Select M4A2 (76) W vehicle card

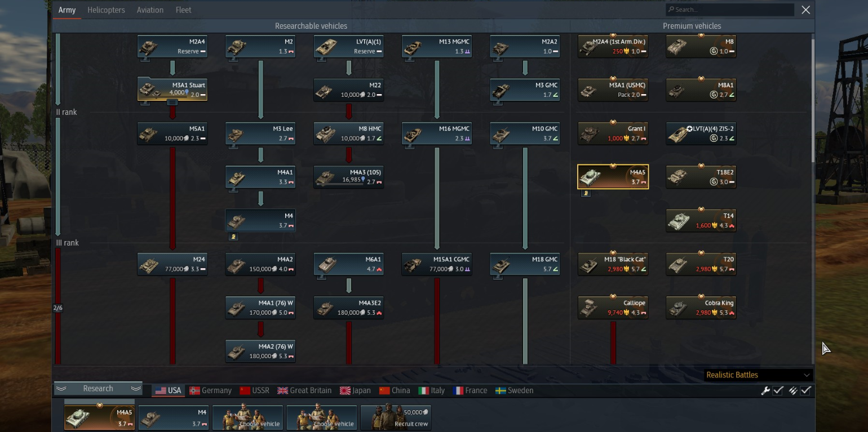coord(260,351)
